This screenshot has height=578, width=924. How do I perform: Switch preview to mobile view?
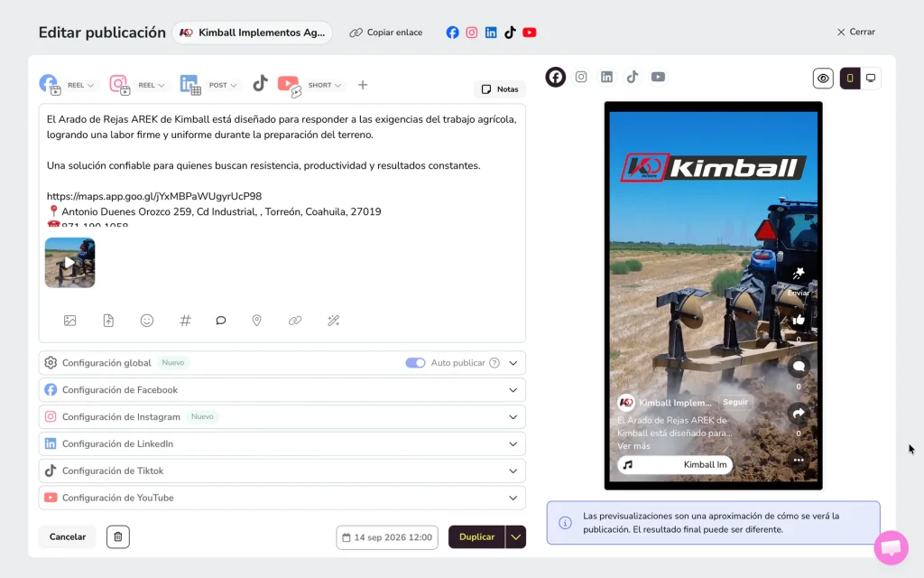[x=850, y=78]
